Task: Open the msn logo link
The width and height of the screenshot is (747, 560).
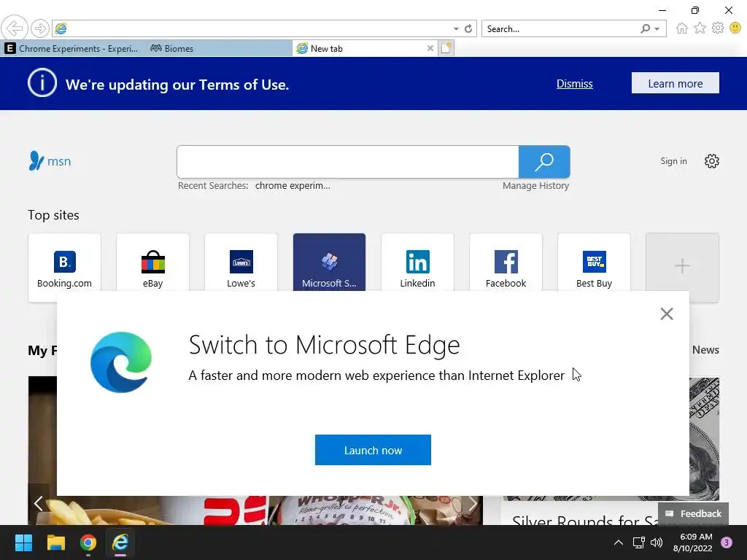Action: point(50,161)
